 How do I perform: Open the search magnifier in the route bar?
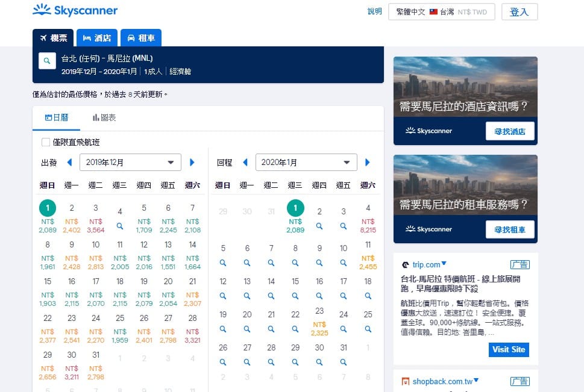click(x=47, y=61)
